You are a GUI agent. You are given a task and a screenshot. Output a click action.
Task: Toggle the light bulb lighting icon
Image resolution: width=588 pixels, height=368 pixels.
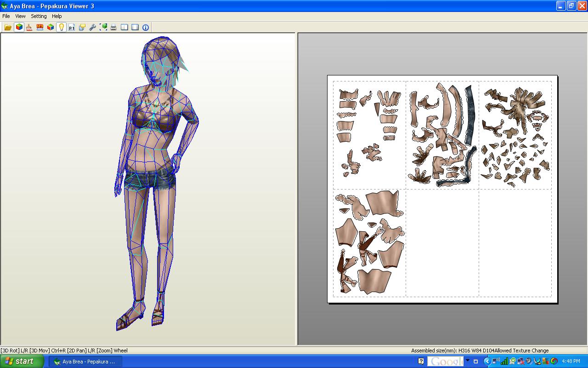(61, 28)
